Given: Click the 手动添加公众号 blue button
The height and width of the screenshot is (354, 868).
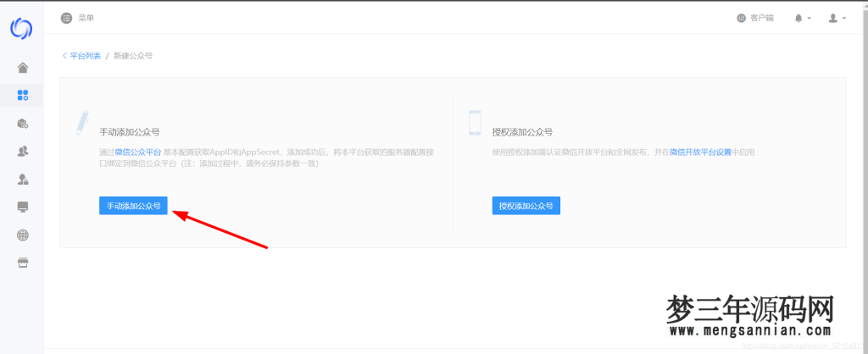Looking at the screenshot, I should pyautogui.click(x=133, y=206).
